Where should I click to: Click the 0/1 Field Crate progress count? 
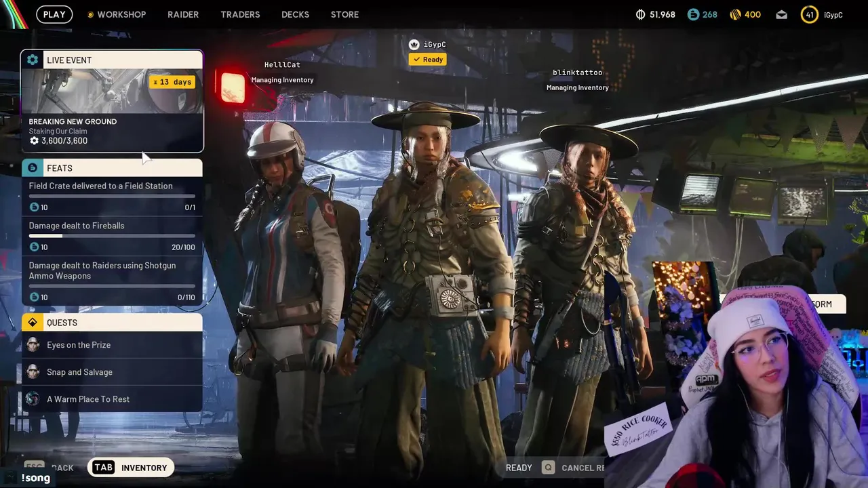coord(190,207)
